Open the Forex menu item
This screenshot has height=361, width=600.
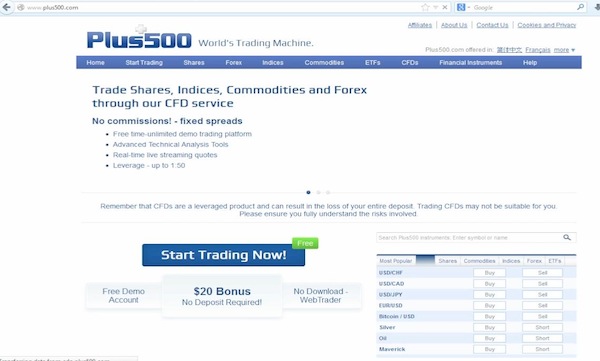[x=233, y=62]
